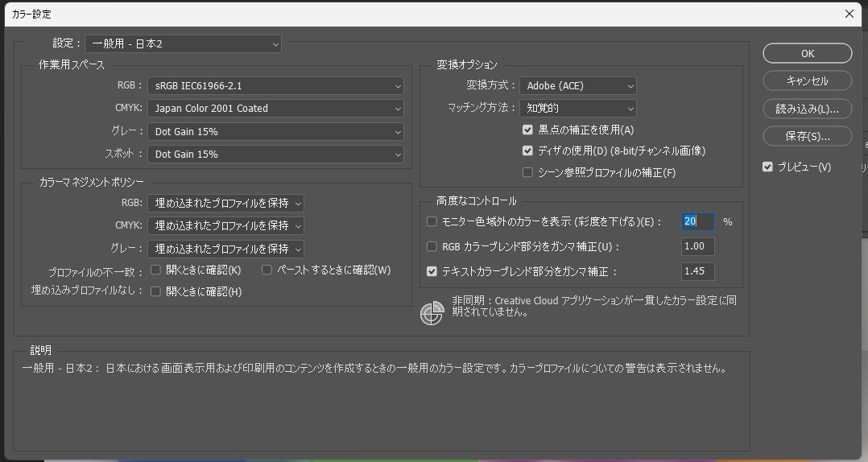The width and height of the screenshot is (868, 462).
Task: Open the スポット Dot Gain 15% dropdown
Action: pos(275,155)
